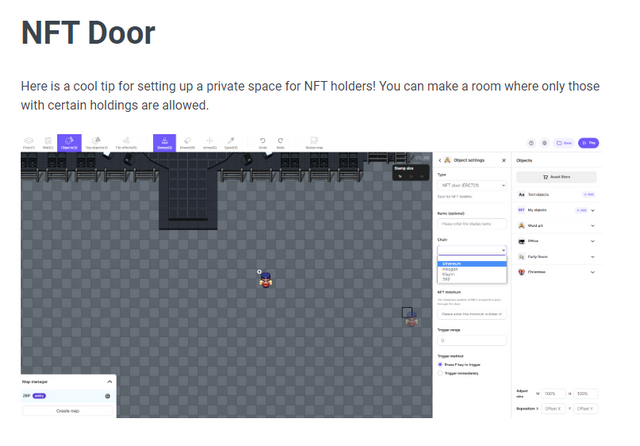Image resolution: width=640 pixels, height=446 pixels.
Task: Open the settings gear icon
Action: 544,143
